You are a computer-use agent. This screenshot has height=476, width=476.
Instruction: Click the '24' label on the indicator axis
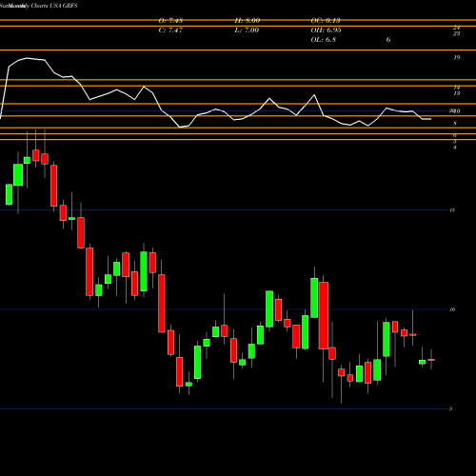click(x=456, y=28)
